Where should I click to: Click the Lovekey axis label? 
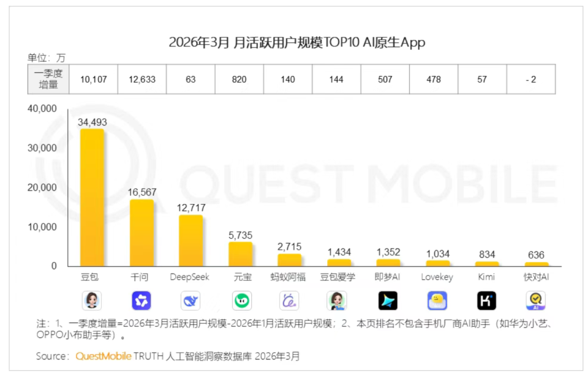pos(437,277)
